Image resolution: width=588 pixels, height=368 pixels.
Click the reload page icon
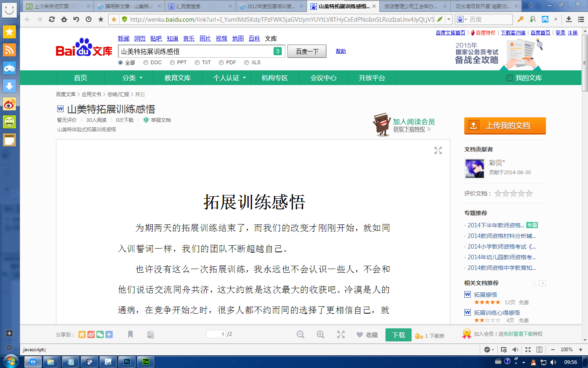point(52,19)
